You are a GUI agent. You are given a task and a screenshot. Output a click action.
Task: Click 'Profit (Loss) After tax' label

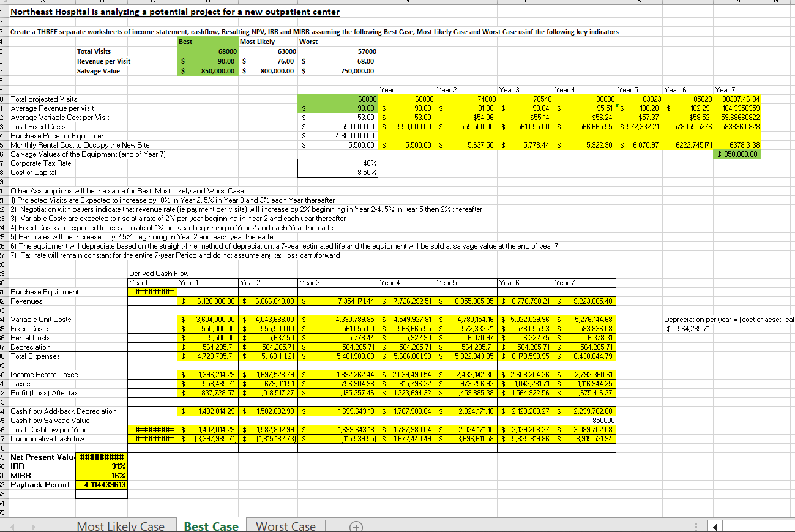(x=45, y=393)
